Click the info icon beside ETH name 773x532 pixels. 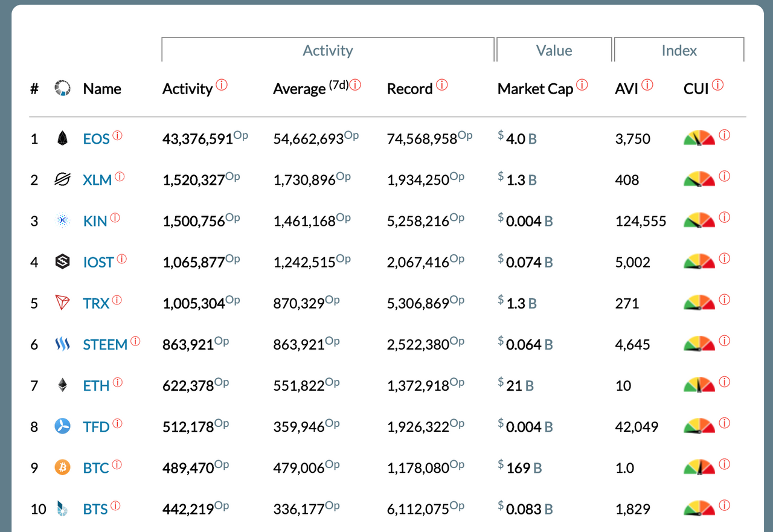pyautogui.click(x=118, y=382)
